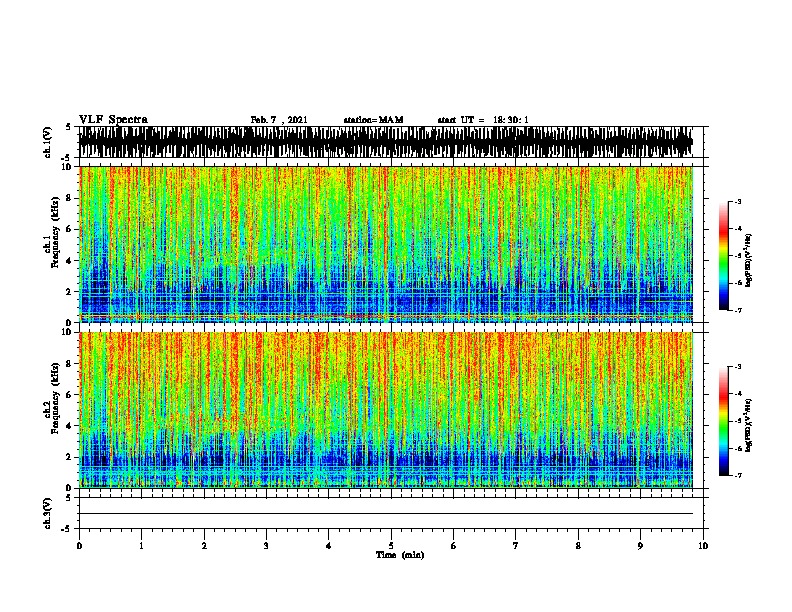792x612 pixels.
Task: Click the "start UT = 18:30: 1" text
Action: 483,120
